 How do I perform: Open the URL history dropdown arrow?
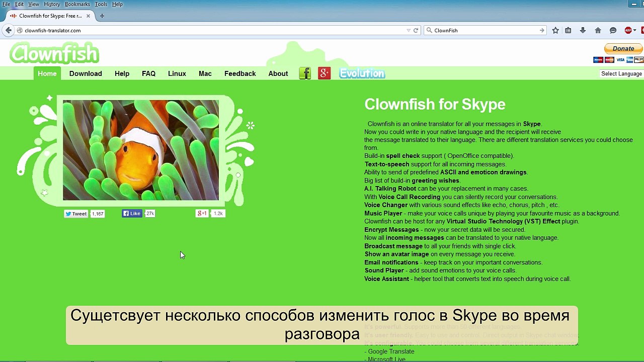coord(409,30)
